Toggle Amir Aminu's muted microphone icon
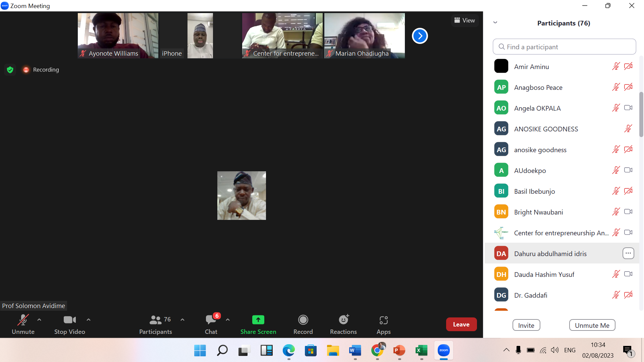 [x=616, y=66]
